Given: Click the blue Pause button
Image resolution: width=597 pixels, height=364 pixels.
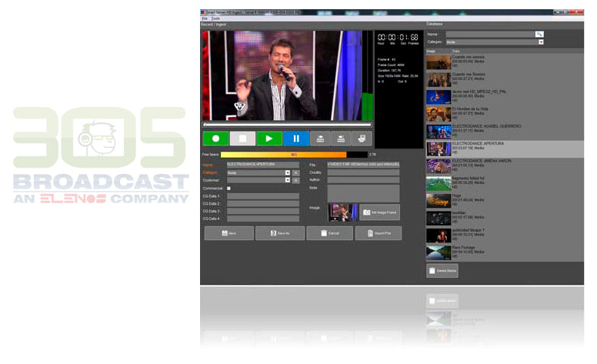Looking at the screenshot, I should pos(295,139).
